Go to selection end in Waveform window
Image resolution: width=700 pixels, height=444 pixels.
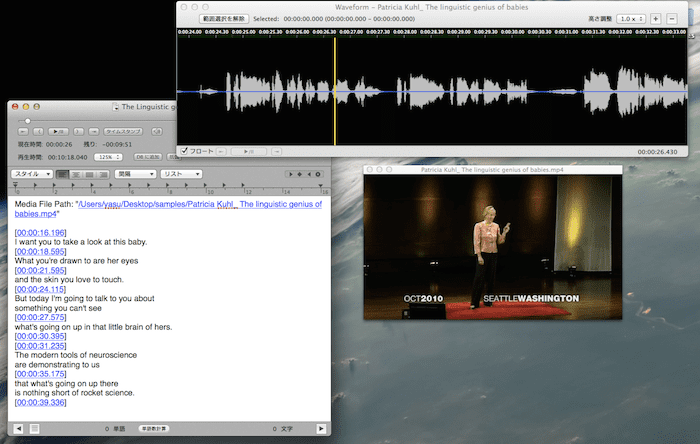(277, 152)
